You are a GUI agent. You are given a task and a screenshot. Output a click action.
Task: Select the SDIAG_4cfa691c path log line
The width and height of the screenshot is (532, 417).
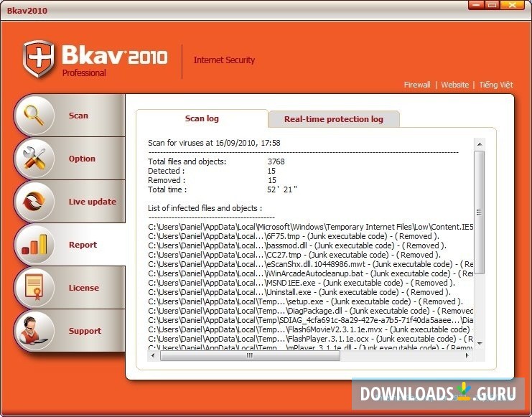pos(310,320)
